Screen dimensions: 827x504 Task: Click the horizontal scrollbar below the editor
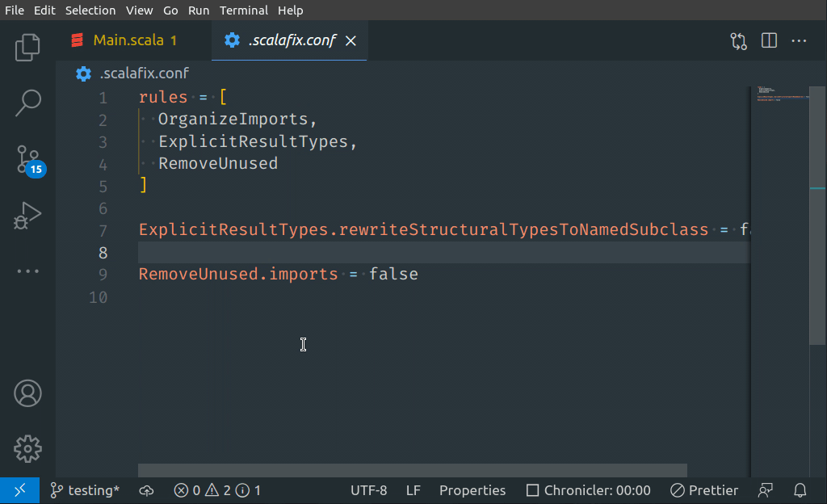pyautogui.click(x=412, y=469)
